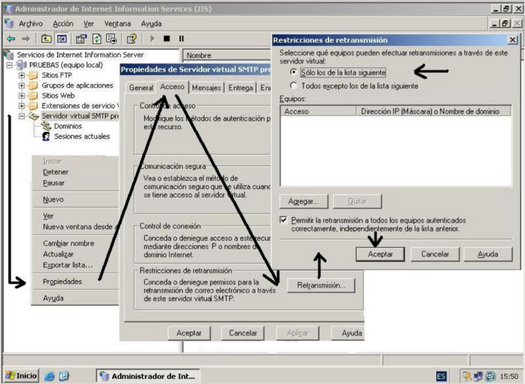This screenshot has width=525, height=384.
Task: Open the Ayuda menu
Action: click(x=151, y=24)
